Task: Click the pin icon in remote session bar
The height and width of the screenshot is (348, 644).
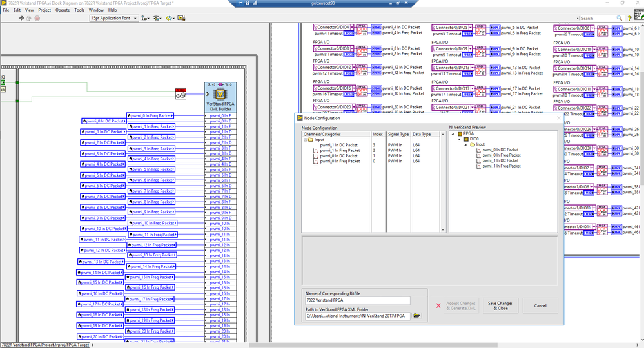Action: [x=241, y=3]
